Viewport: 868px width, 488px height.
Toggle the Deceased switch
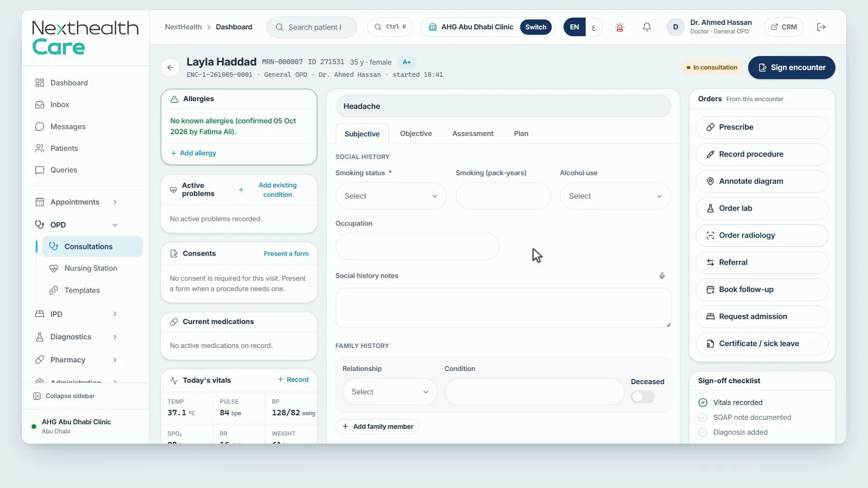pos(642,397)
